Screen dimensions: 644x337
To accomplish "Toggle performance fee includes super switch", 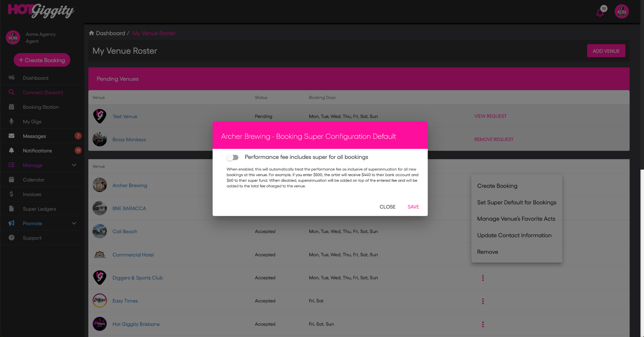I will [x=233, y=157].
